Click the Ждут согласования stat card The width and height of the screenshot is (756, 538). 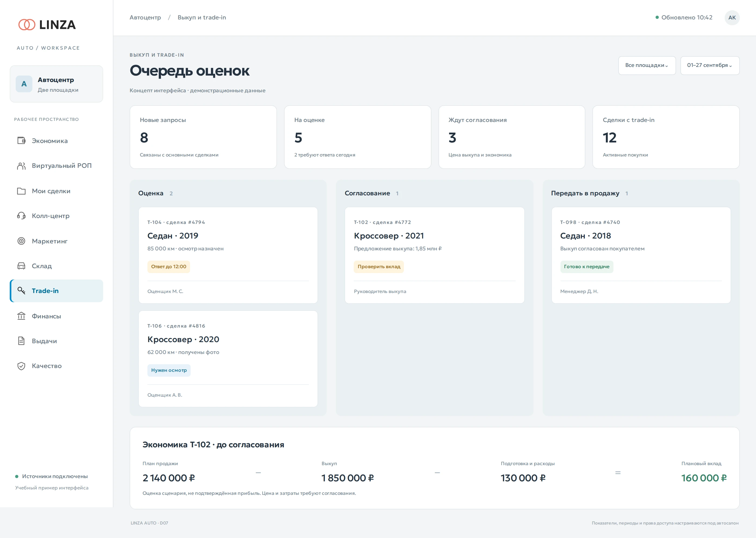coord(512,137)
